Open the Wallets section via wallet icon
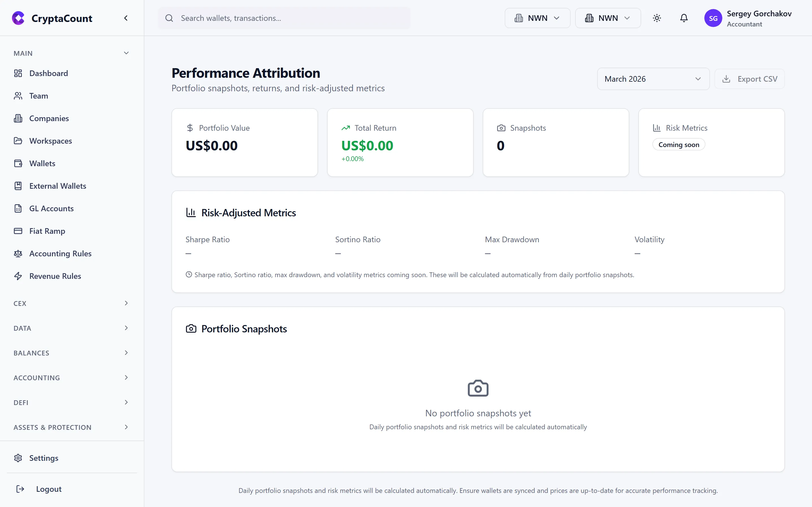This screenshot has height=507, width=812. click(x=18, y=163)
